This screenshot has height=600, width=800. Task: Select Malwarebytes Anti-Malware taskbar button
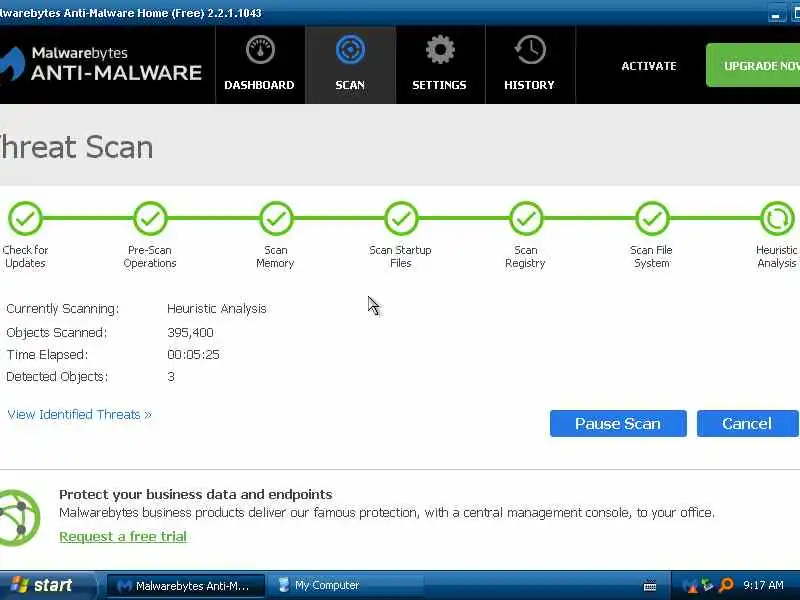186,586
